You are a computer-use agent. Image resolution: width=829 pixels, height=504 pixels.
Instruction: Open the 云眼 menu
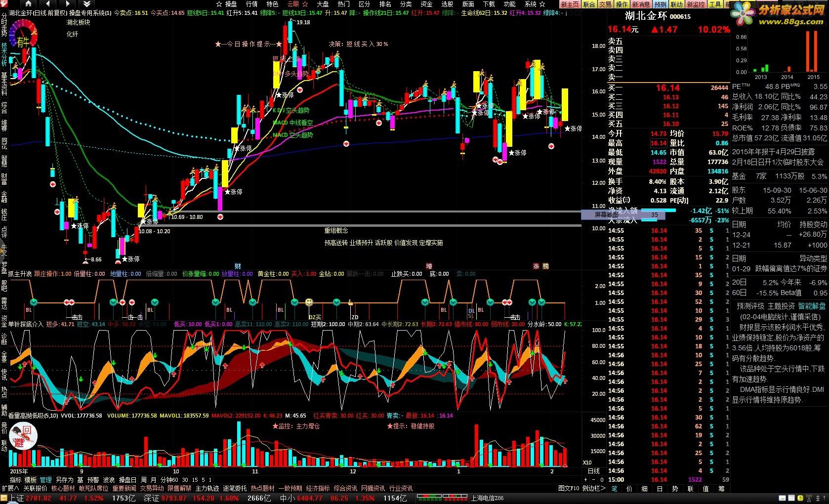(294, 4)
